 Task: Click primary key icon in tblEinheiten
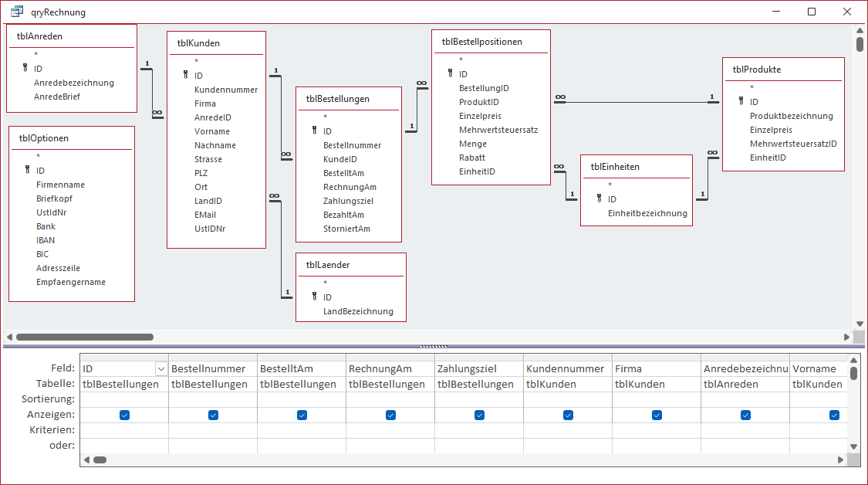(599, 199)
